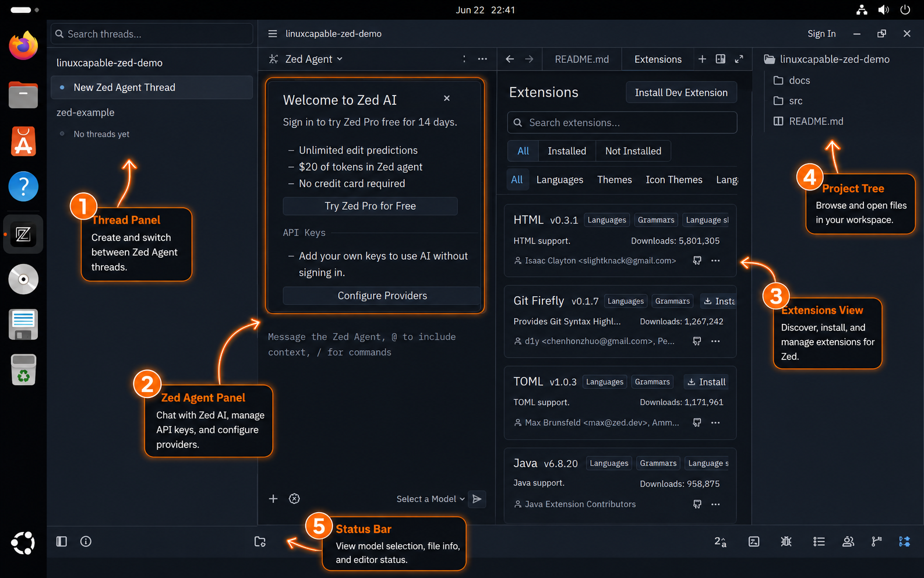Toggle the terminal panel icon in status bar

pyautogui.click(x=754, y=541)
